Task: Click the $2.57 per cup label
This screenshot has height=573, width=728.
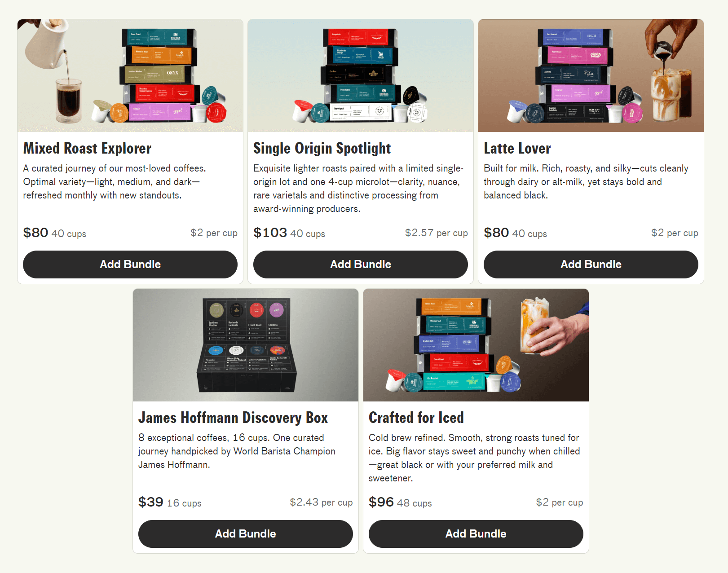Action: (436, 233)
